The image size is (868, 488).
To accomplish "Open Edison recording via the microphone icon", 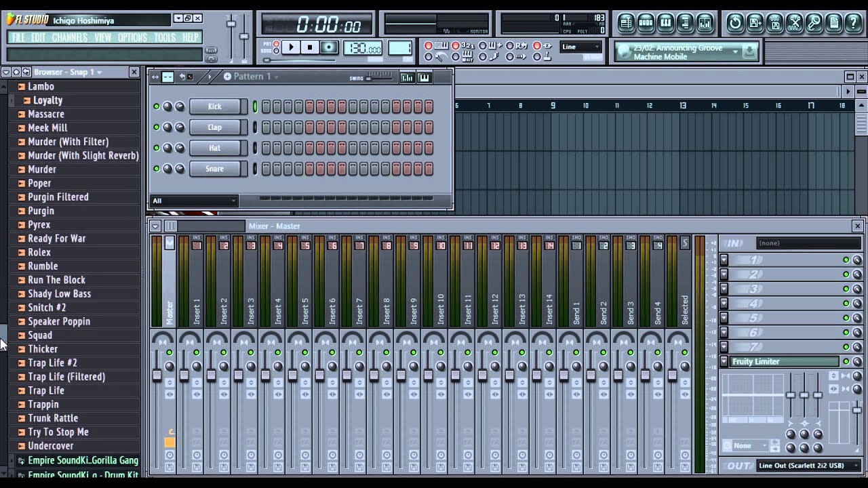I will tap(814, 21).
